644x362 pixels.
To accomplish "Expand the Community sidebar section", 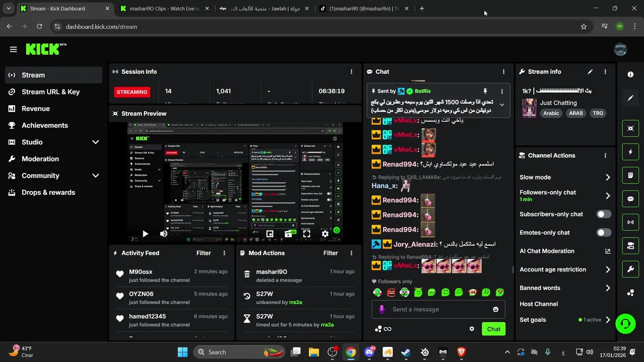I will pyautogui.click(x=96, y=175).
